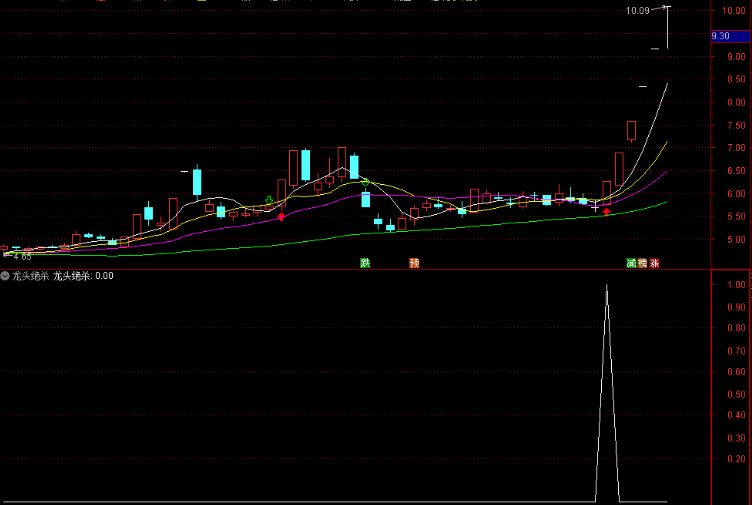Screen dimensions: 752x505
Task: Click the 10.00 price axis label
Action: [734, 11]
